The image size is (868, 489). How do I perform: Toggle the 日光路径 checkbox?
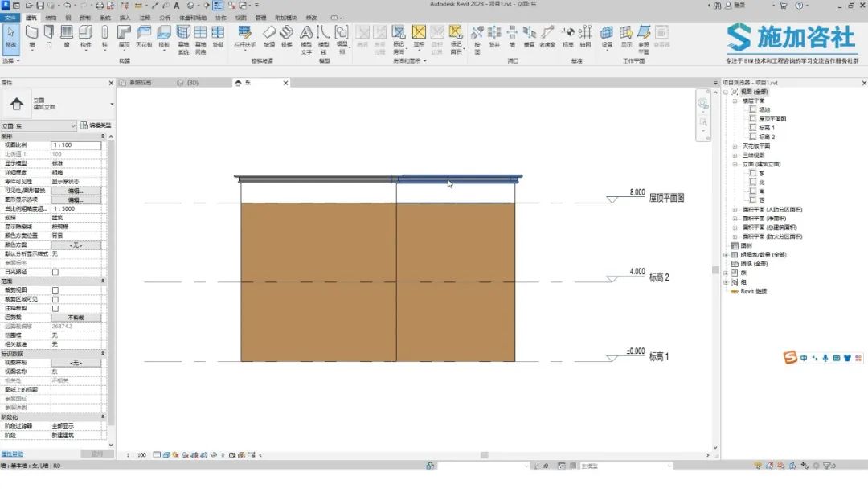pyautogui.click(x=55, y=272)
